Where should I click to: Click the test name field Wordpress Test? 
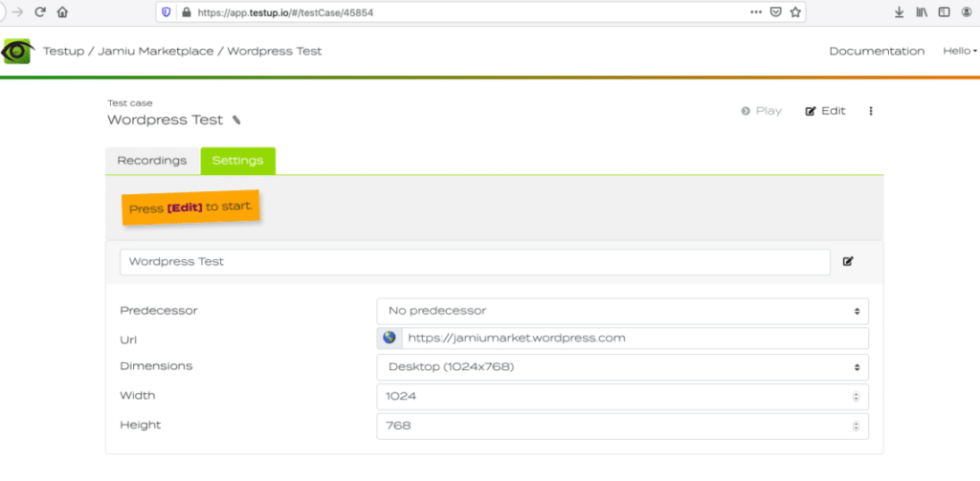(x=475, y=262)
